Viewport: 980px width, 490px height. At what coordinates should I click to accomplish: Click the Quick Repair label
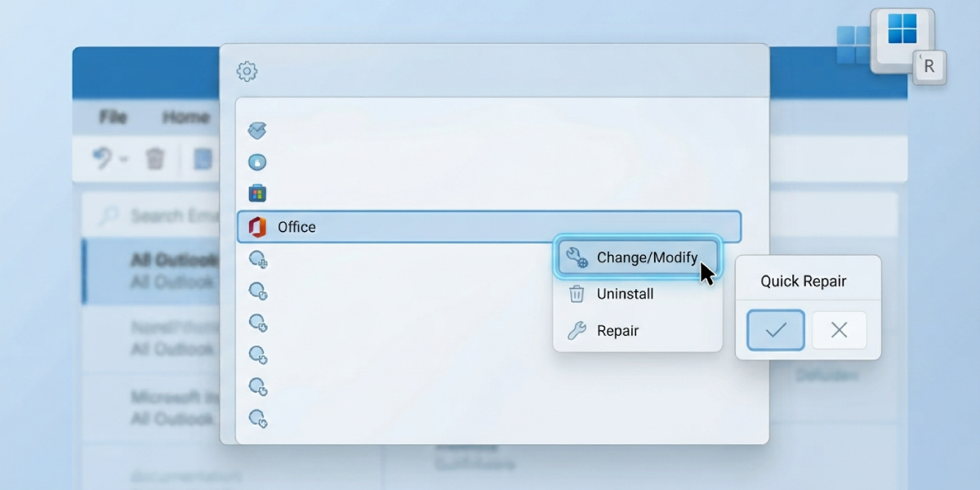(804, 281)
